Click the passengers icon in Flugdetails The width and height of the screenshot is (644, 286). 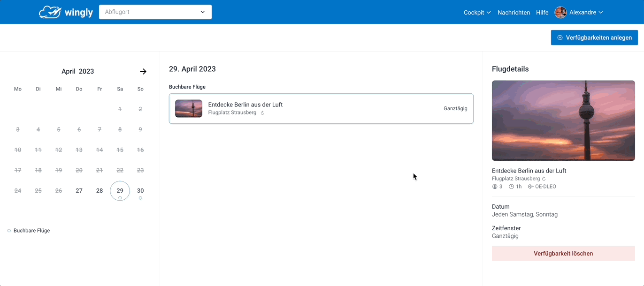tap(495, 187)
